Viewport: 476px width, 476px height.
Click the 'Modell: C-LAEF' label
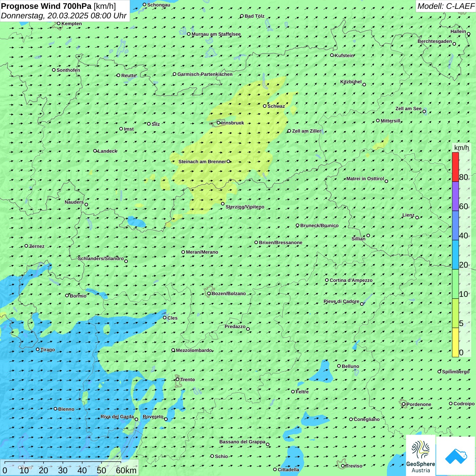pyautogui.click(x=445, y=6)
